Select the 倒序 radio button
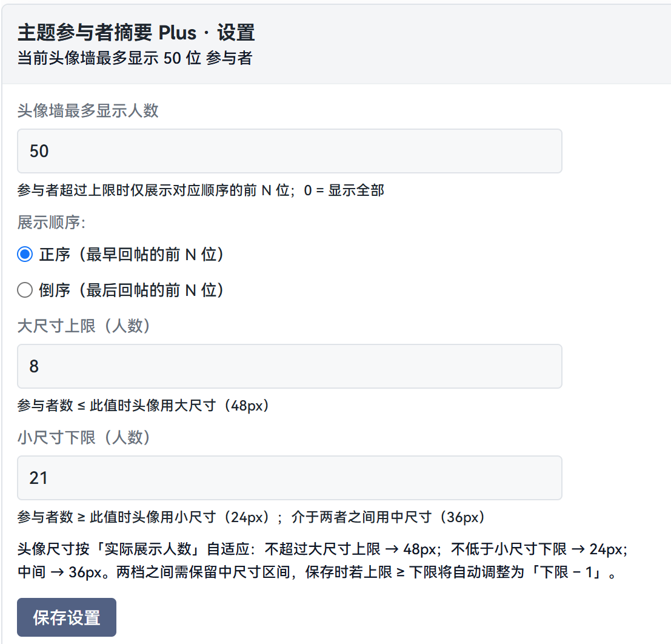 click(x=25, y=290)
